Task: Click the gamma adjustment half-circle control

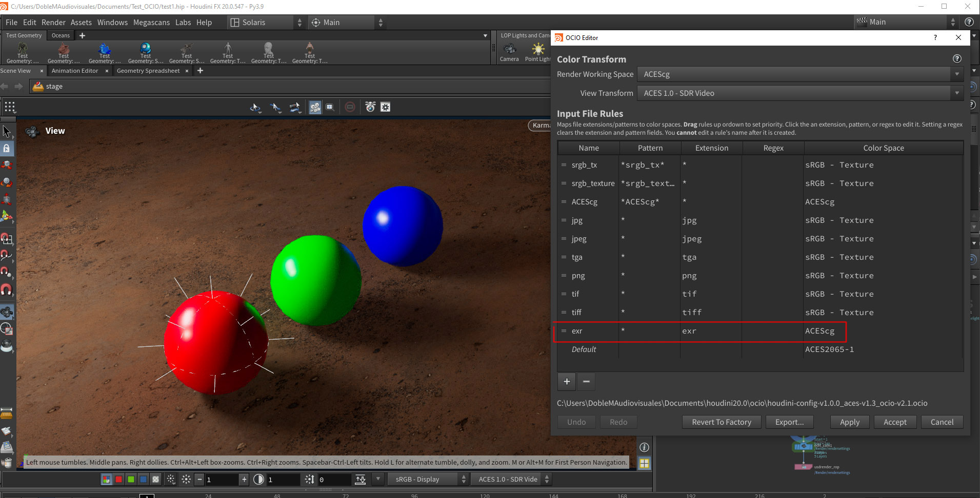Action: click(x=259, y=480)
